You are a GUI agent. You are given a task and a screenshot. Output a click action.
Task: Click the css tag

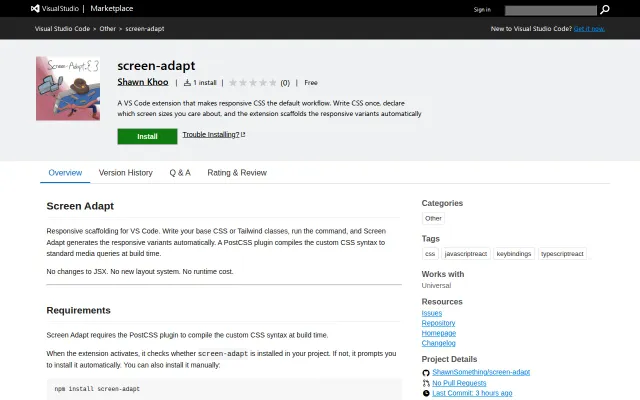(x=430, y=254)
